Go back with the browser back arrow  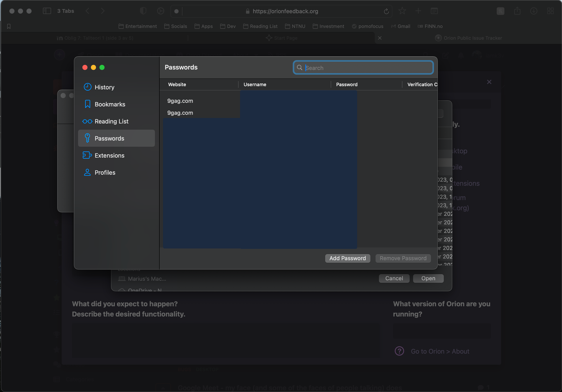(87, 11)
